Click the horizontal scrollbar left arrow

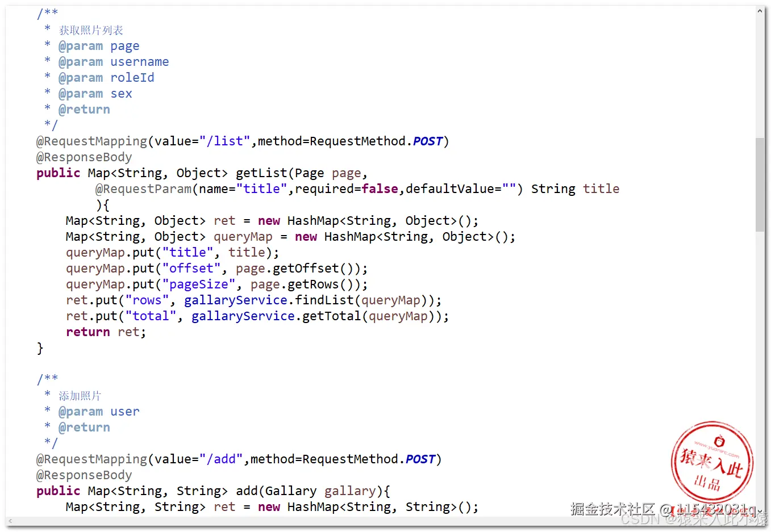(x=10, y=521)
